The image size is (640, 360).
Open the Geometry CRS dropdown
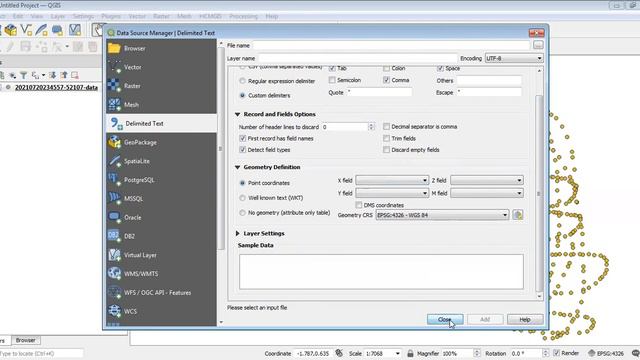coord(442,215)
